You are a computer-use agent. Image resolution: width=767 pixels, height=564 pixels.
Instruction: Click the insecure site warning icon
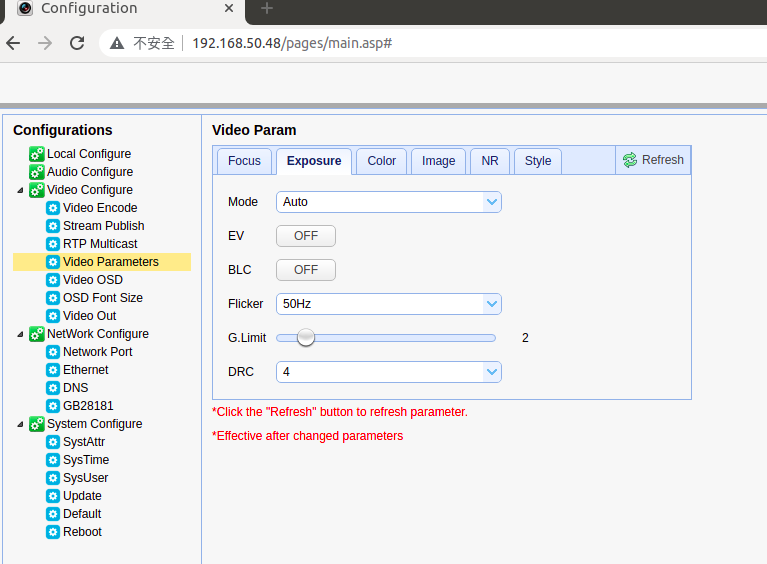pos(117,43)
